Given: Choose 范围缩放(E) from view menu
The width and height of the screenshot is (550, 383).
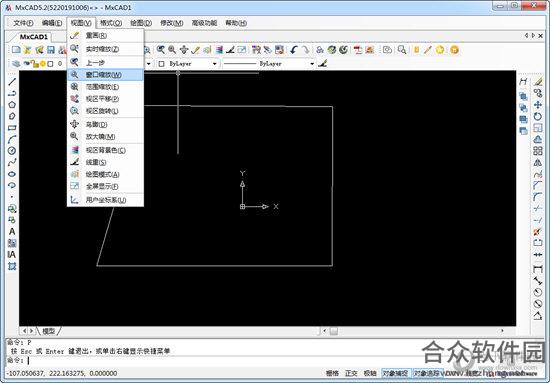Looking at the screenshot, I should point(105,87).
